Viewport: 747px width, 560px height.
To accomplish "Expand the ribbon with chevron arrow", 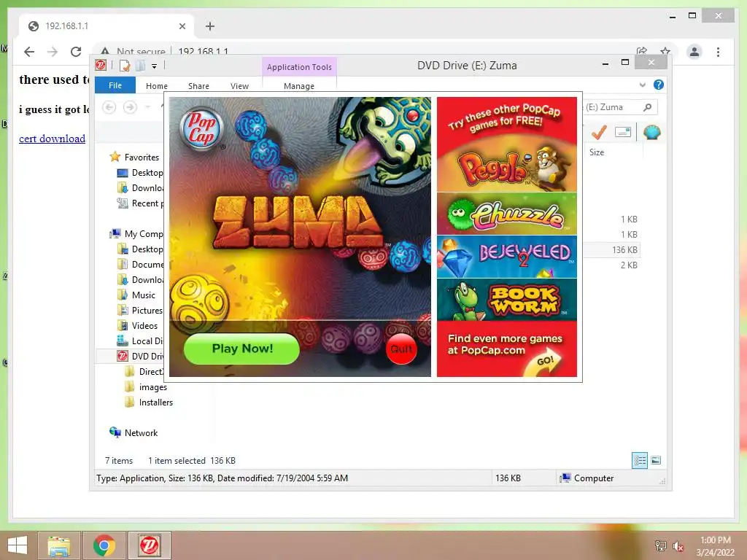I will (x=643, y=85).
